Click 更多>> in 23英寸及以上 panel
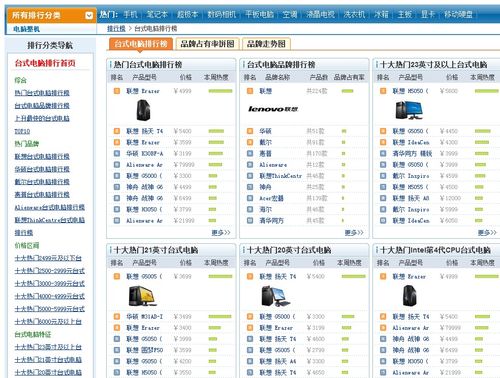The width and height of the screenshot is (500, 378). [487, 232]
